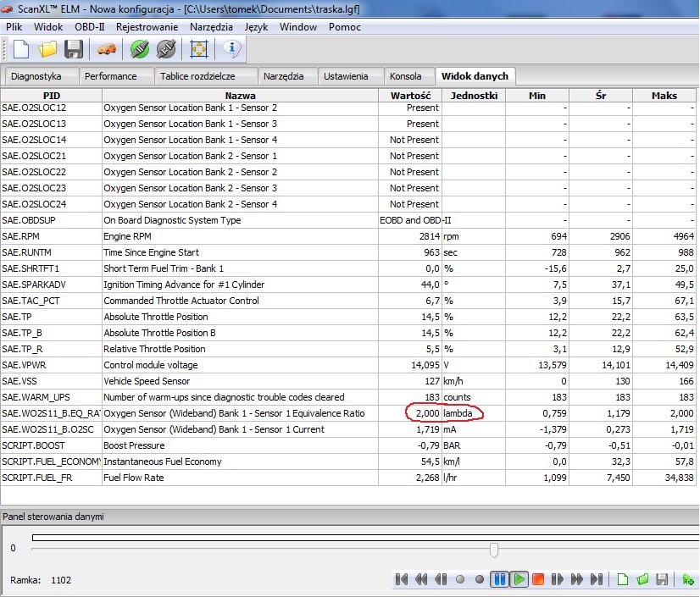Select the SAE.RPM Engine RPM row

[x=241, y=236]
